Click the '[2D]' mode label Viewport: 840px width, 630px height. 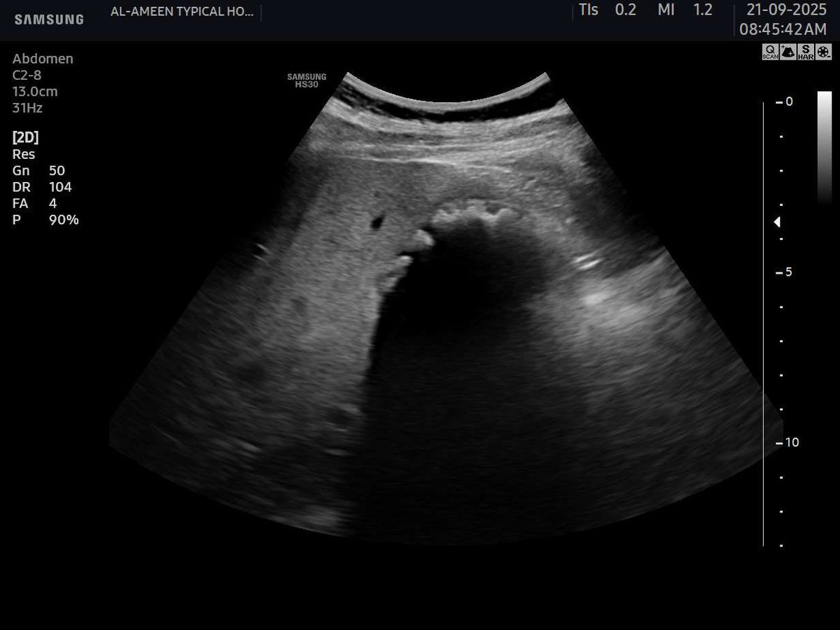[25, 137]
